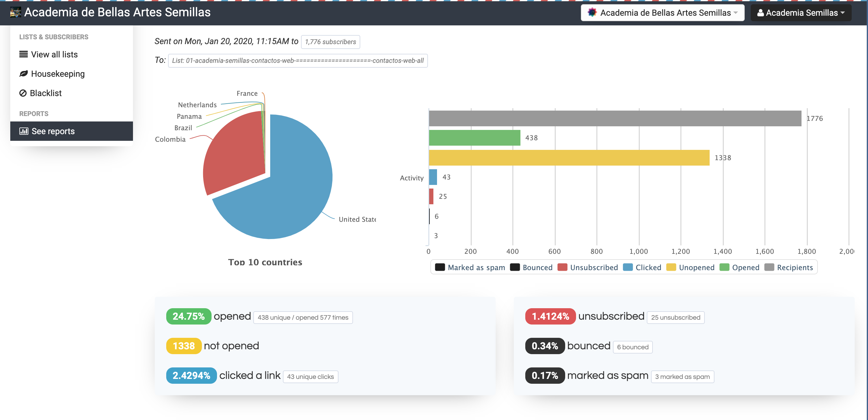Click the user profile icon in header
868x420 pixels.
pos(760,13)
